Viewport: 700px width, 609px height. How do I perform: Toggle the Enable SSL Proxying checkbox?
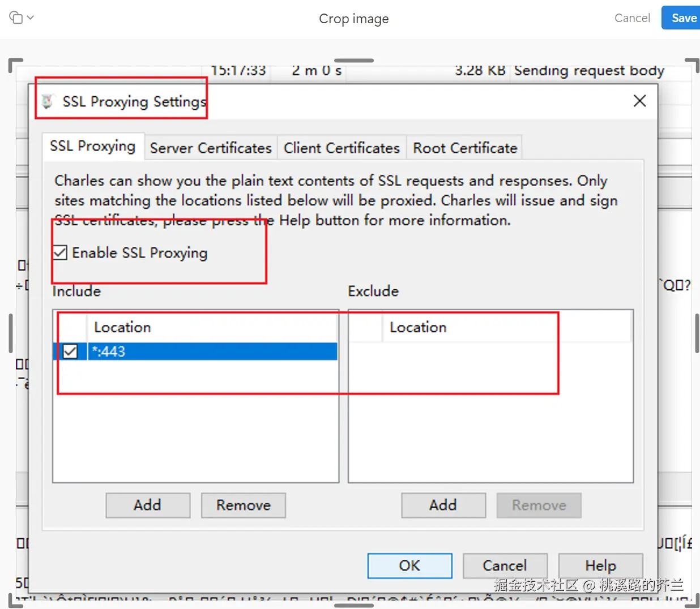pos(60,252)
